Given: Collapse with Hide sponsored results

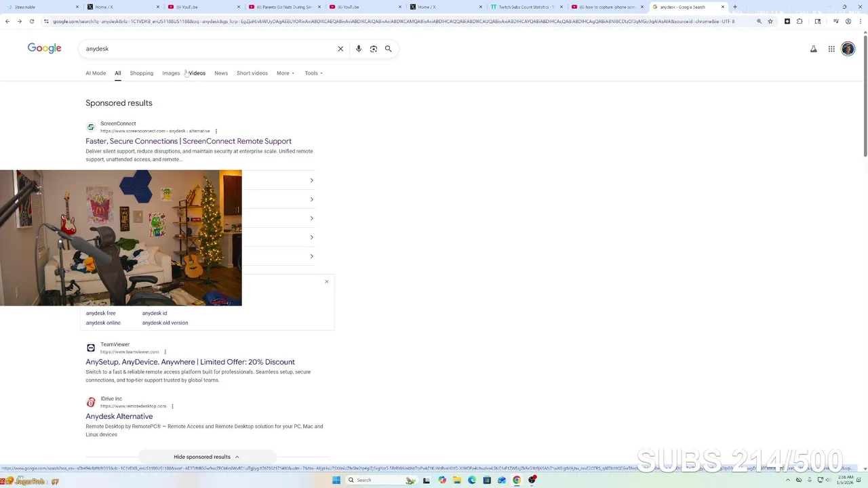Looking at the screenshot, I should coord(207,457).
